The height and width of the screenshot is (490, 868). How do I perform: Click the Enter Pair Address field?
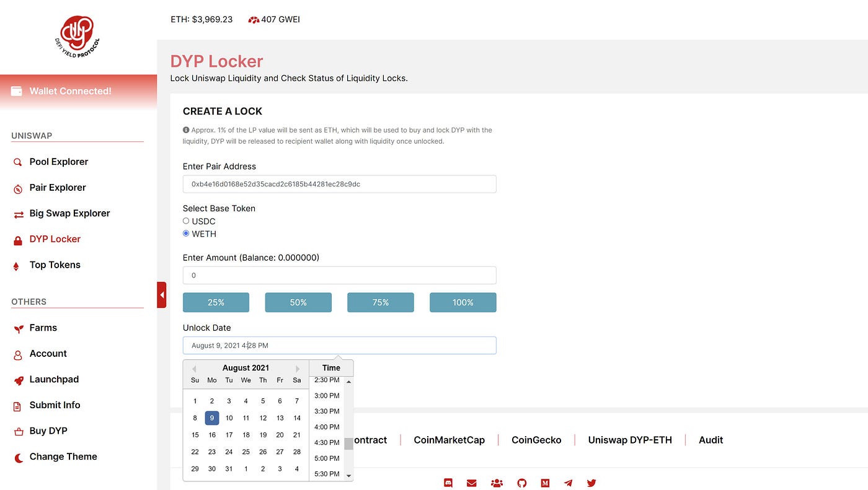[x=340, y=184]
